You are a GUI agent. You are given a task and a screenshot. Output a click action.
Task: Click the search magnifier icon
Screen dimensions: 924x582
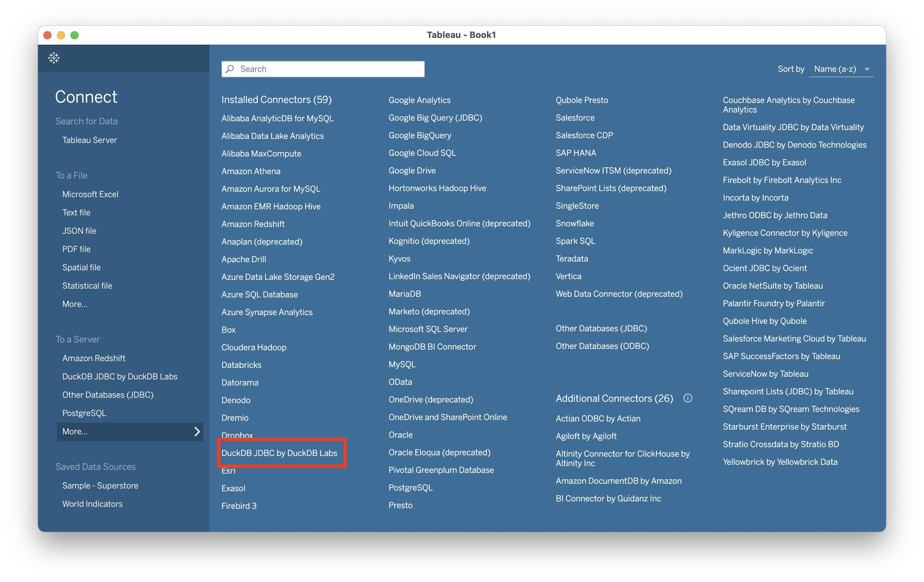tap(230, 69)
